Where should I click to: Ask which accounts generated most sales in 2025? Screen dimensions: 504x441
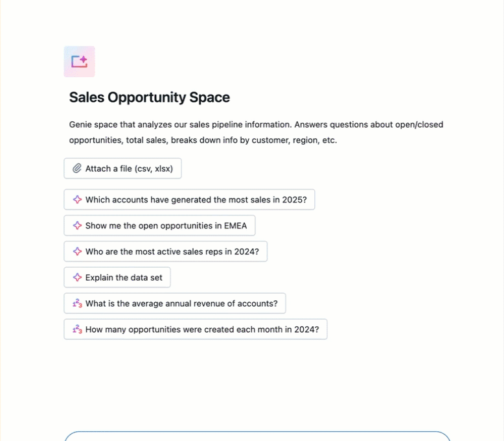pos(196,200)
